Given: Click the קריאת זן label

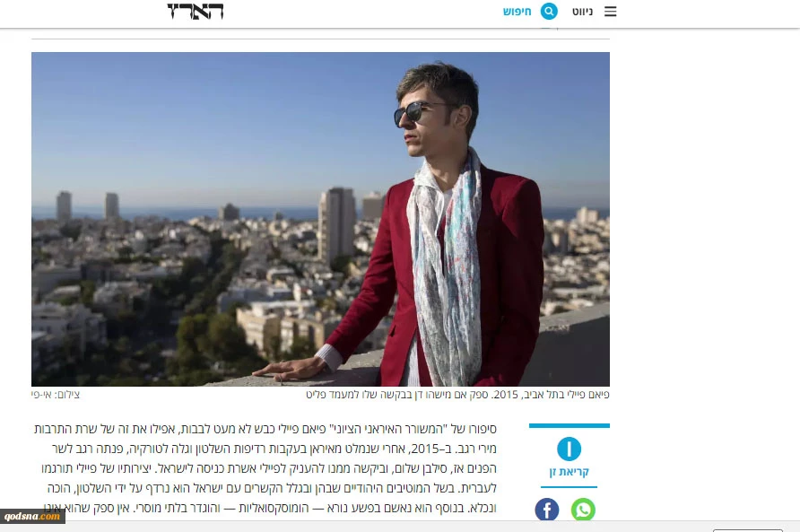Looking at the screenshot, I should pyautogui.click(x=569, y=472).
